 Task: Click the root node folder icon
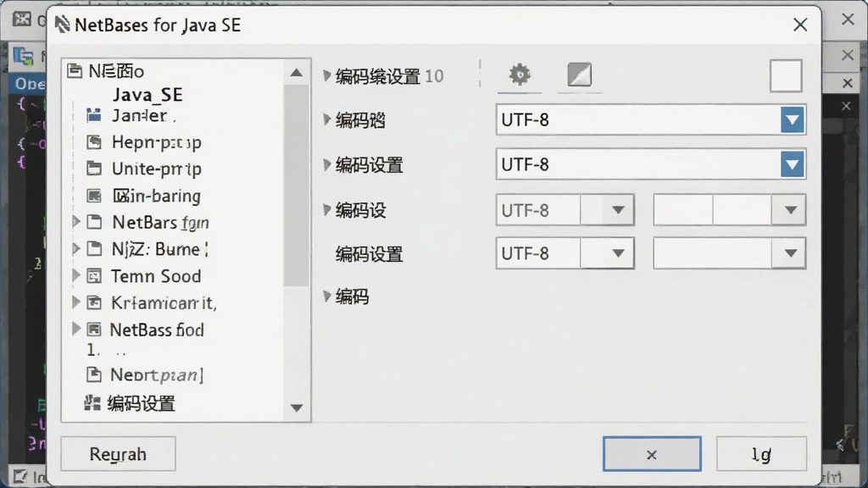[x=75, y=71]
